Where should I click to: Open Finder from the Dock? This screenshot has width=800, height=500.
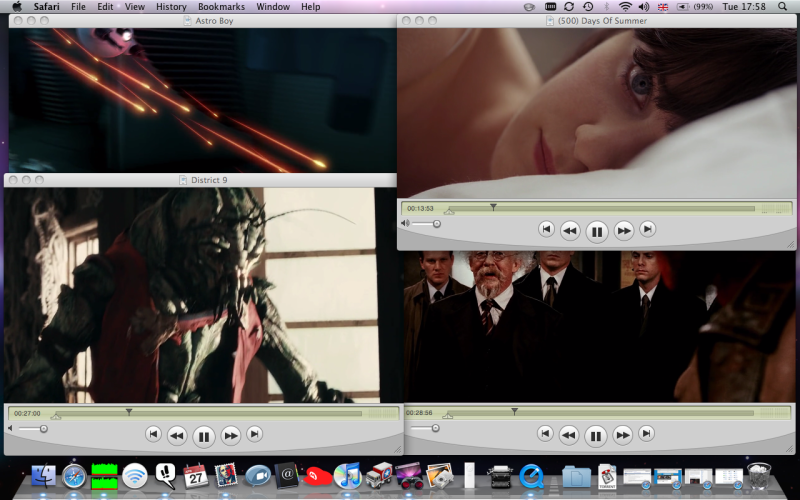pos(44,476)
